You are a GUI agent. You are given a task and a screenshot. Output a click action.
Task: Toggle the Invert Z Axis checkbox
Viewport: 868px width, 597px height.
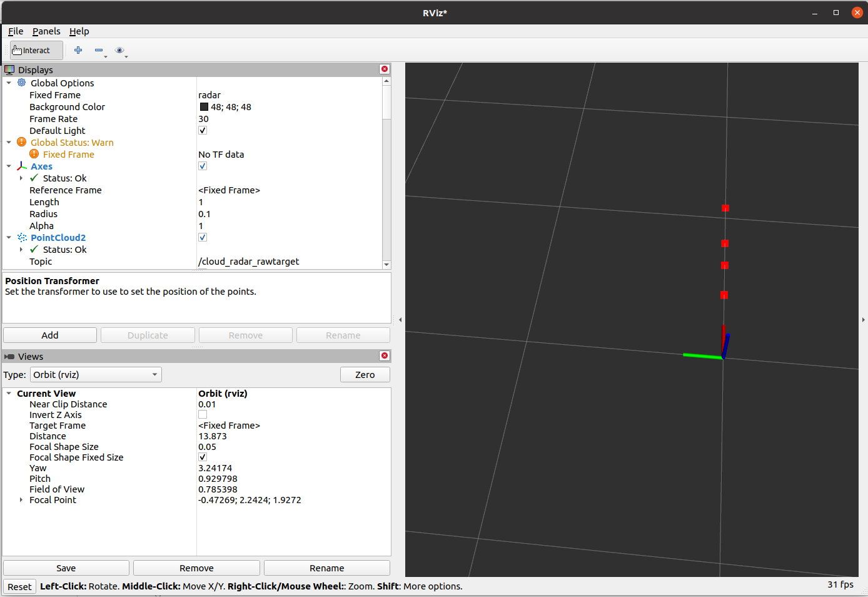pyautogui.click(x=202, y=414)
